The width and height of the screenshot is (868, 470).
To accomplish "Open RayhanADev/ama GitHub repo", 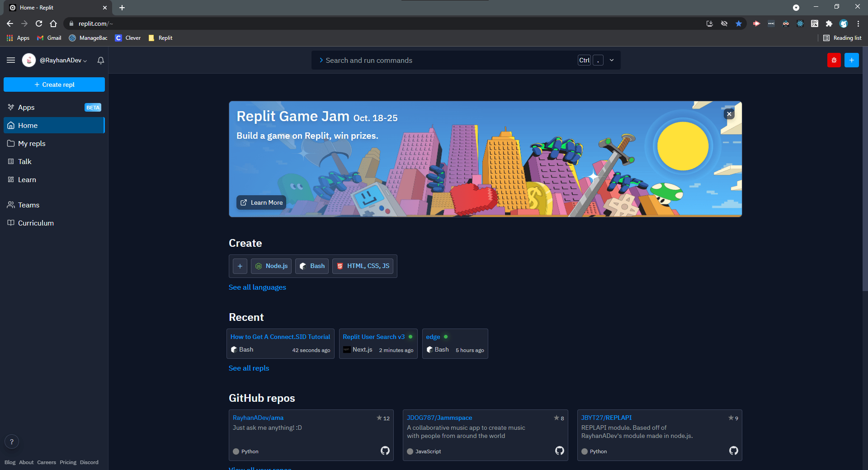I will 258,418.
